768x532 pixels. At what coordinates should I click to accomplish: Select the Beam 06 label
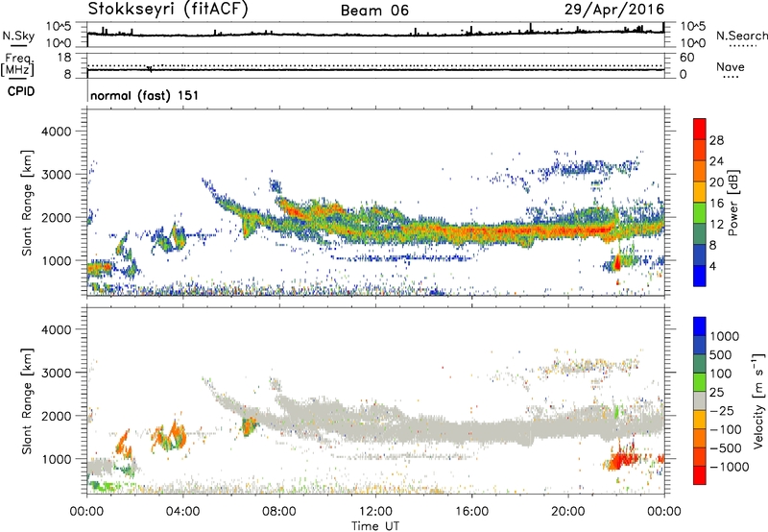click(x=374, y=11)
